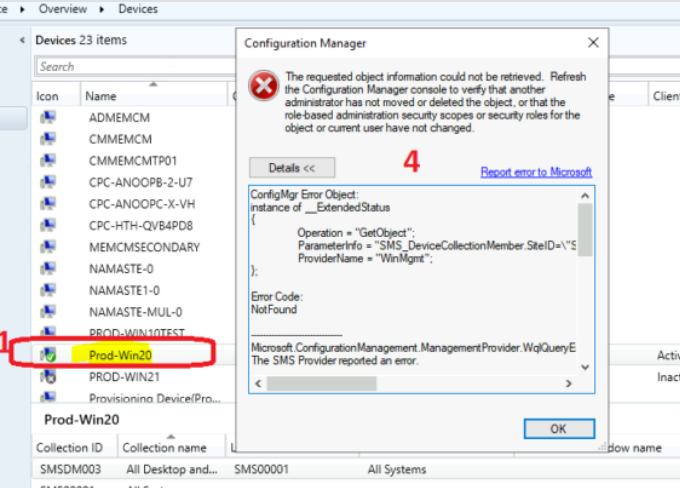Click the CPC-ANOOPB-2-U7 device icon

48,182
